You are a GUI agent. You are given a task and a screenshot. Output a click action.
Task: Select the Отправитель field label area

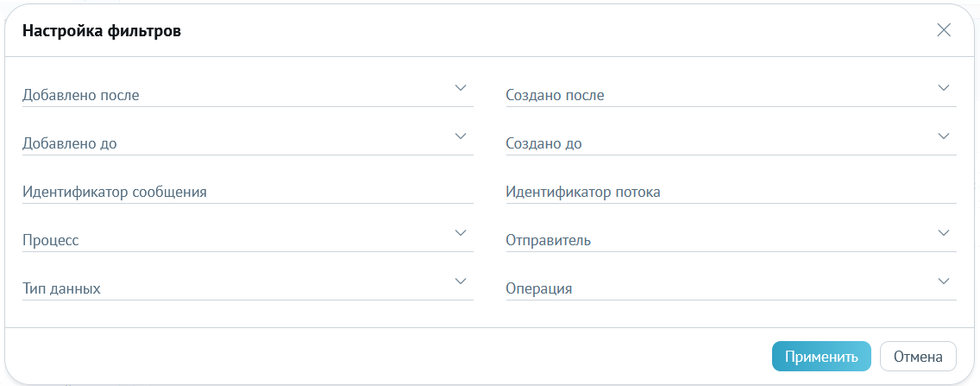pyautogui.click(x=548, y=240)
